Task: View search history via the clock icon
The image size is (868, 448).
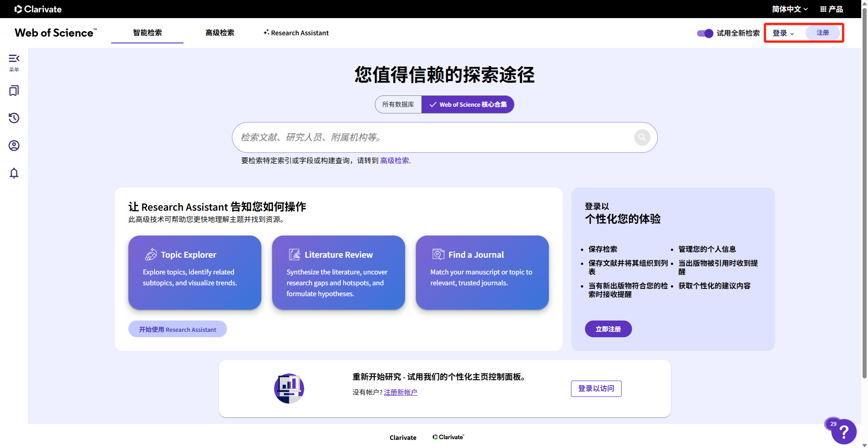Action: (14, 118)
